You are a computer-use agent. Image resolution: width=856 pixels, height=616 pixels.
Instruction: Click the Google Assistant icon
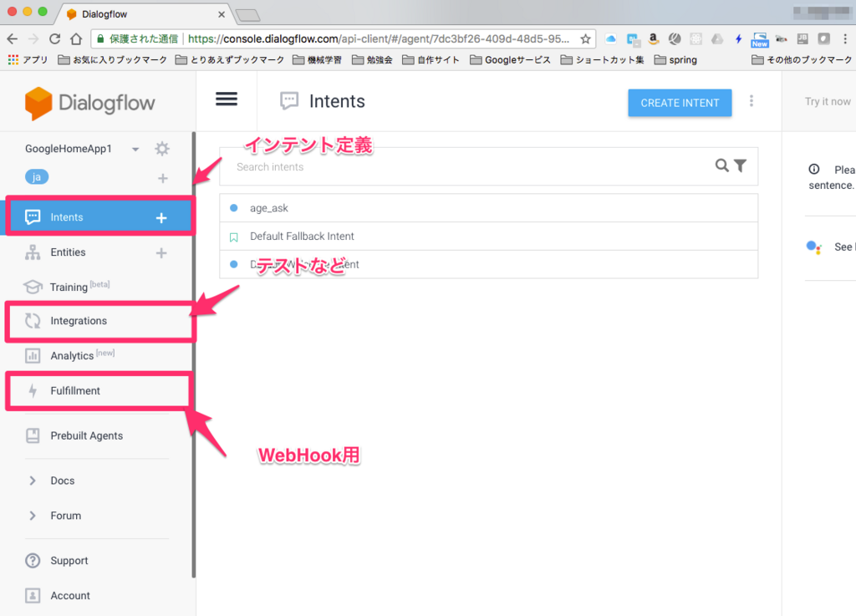tap(814, 247)
